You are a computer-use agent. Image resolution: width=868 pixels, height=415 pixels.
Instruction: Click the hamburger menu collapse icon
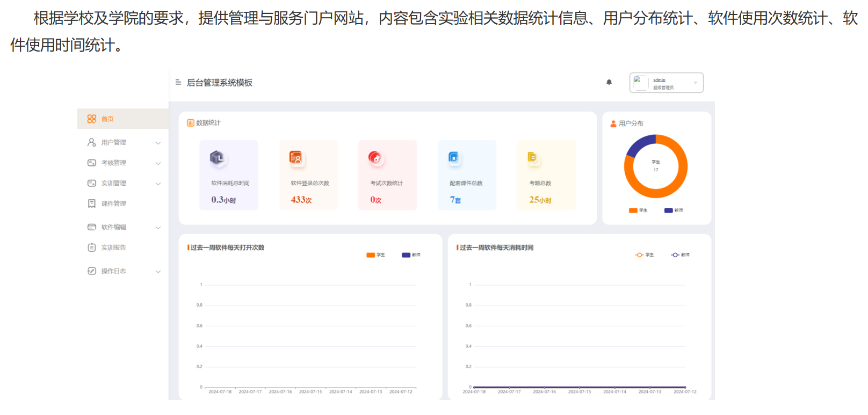click(x=178, y=83)
